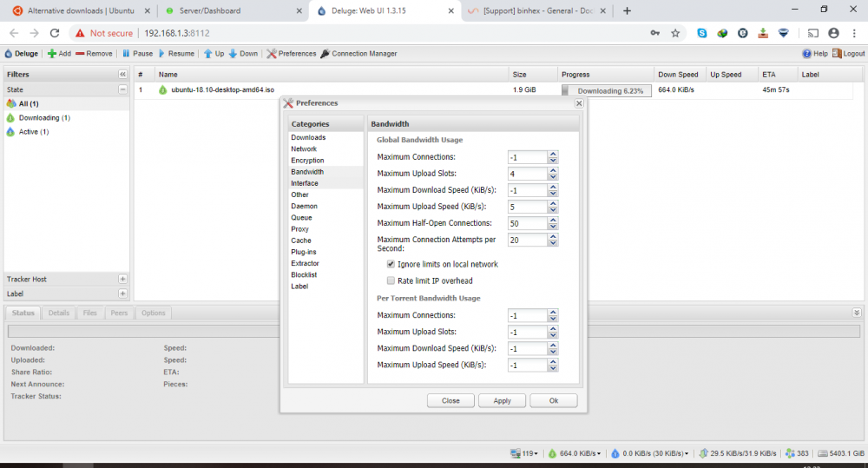Click the Add torrent toolbar button
Viewport: 868px width, 468px height.
pos(59,54)
